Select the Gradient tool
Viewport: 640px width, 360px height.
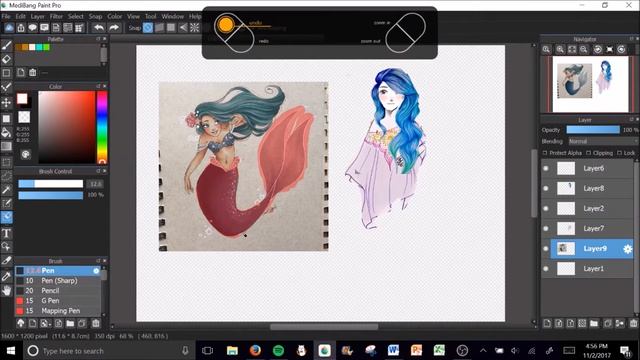coord(6,146)
